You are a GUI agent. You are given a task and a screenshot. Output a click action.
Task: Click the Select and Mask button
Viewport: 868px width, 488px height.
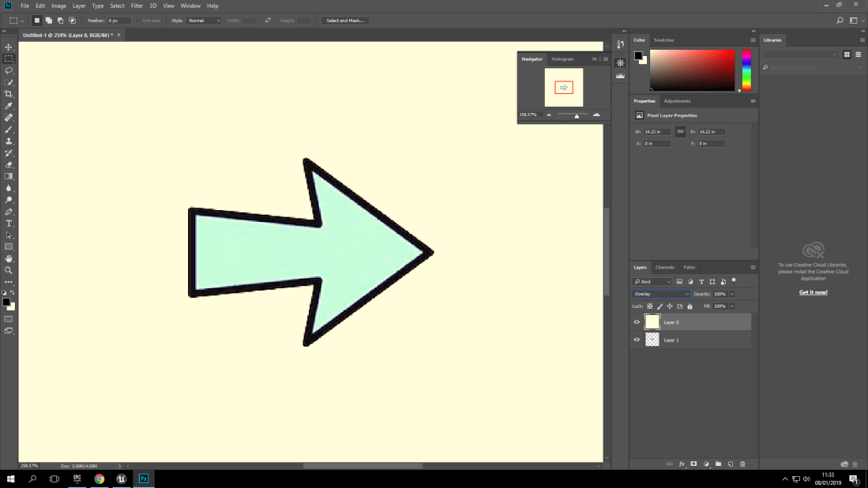tap(345, 21)
